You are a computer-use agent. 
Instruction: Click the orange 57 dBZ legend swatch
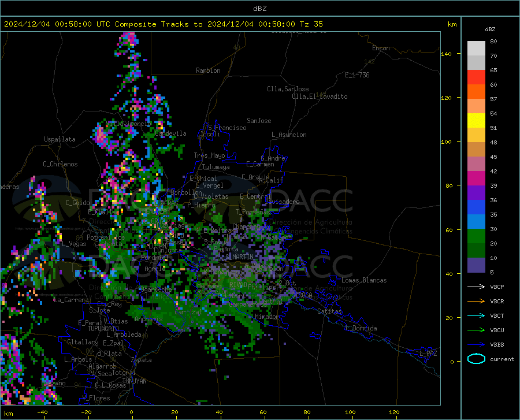[x=476, y=91]
